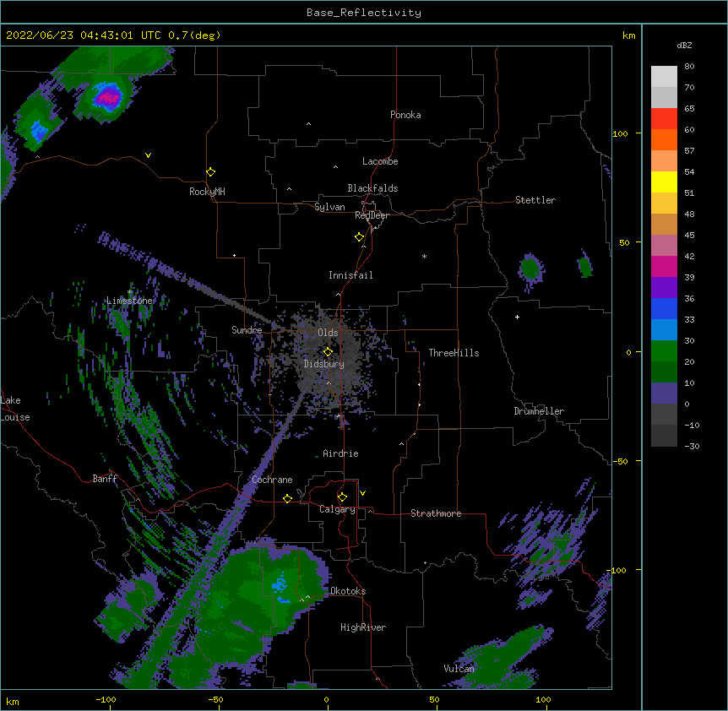Click the white asterisk above Limestone label
Viewport: 728px width, 711px height.
click(130, 291)
